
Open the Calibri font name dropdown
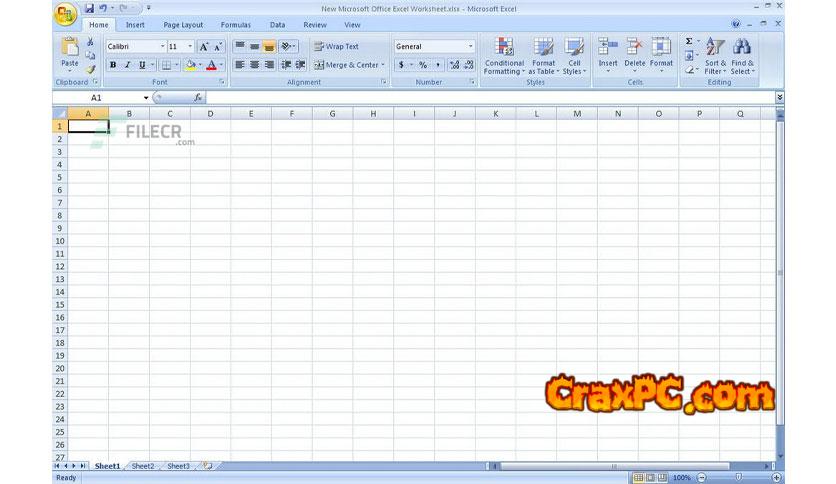point(162,46)
